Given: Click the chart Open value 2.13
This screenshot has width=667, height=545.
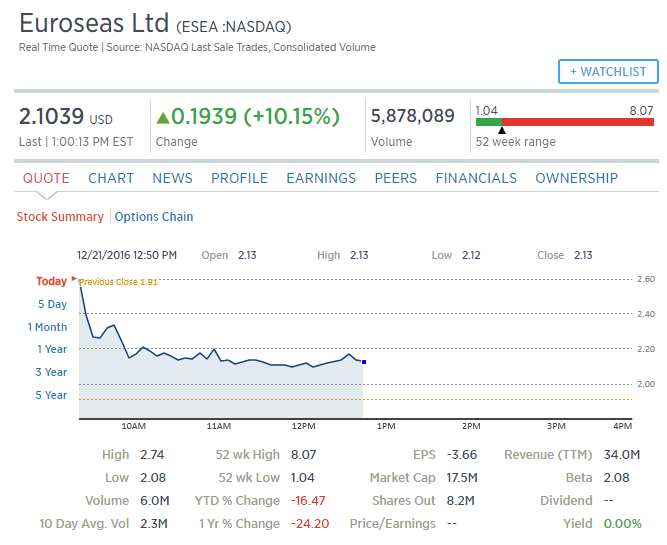Looking at the screenshot, I should pyautogui.click(x=247, y=255).
